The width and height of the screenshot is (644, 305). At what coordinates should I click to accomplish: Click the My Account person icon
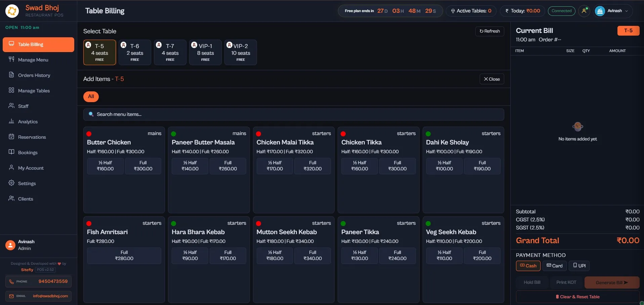pyautogui.click(x=11, y=167)
